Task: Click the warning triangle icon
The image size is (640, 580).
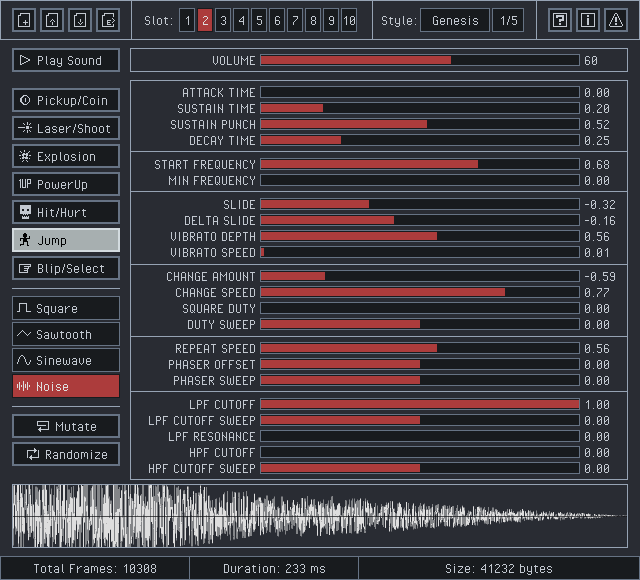Action: (x=616, y=20)
